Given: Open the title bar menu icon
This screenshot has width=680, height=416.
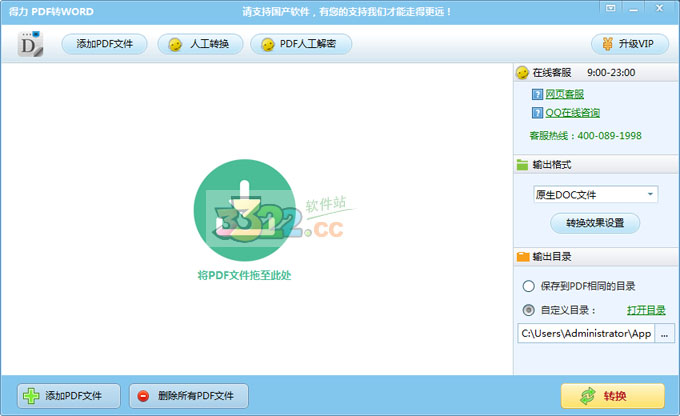Looking at the screenshot, I should pyautogui.click(x=611, y=8).
